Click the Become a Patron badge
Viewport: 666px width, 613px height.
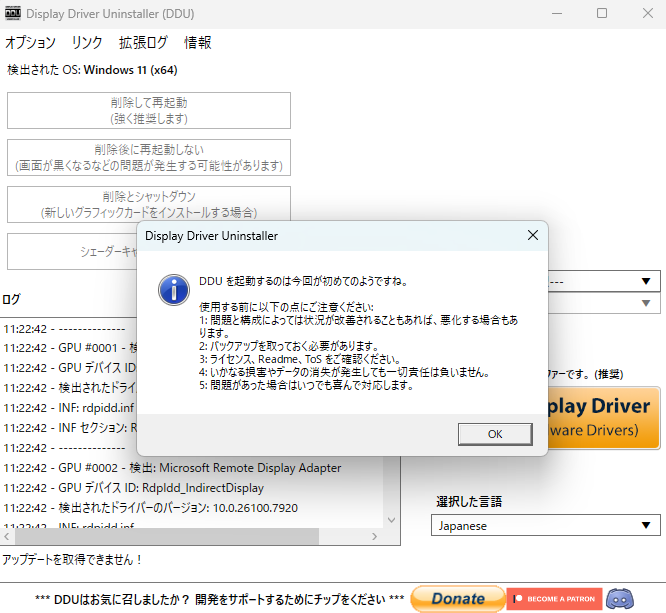pyautogui.click(x=553, y=598)
